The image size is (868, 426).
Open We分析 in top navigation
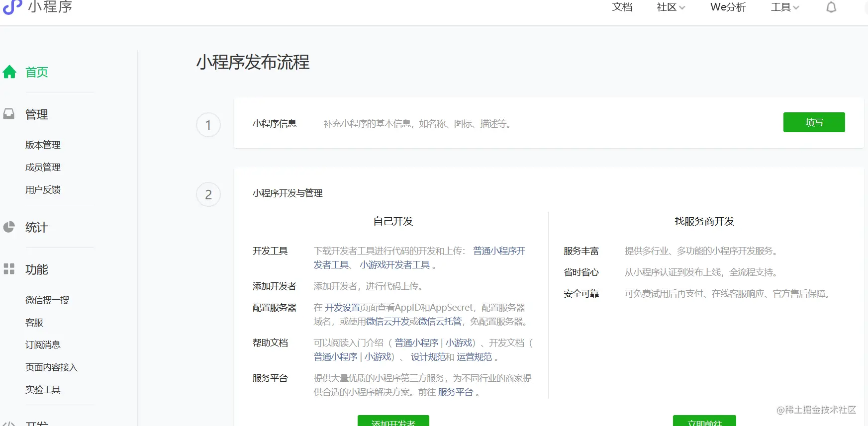[728, 7]
